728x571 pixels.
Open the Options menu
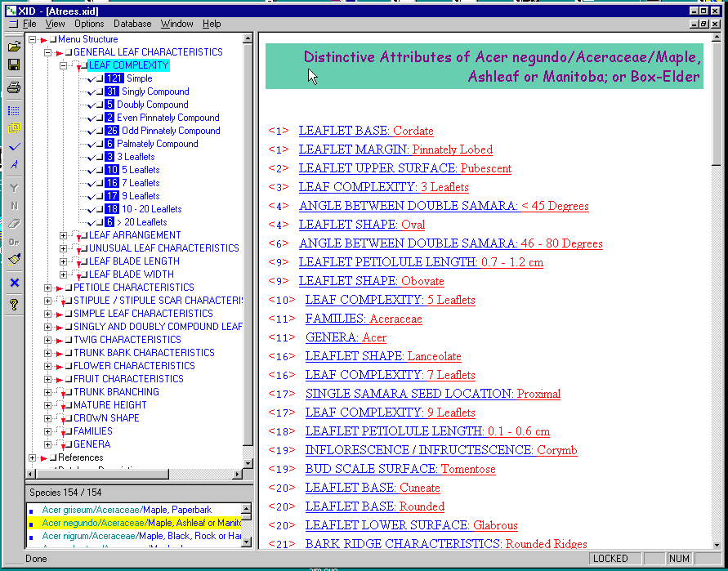click(89, 25)
